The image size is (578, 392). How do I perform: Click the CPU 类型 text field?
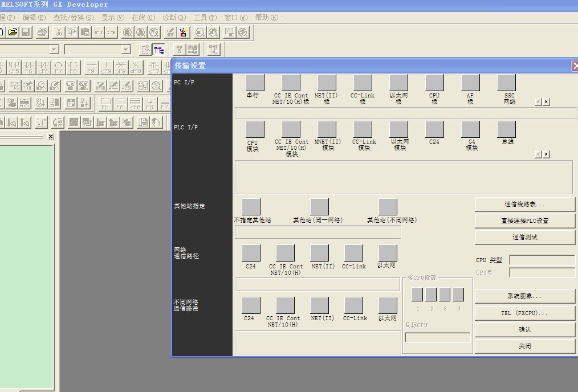click(542, 260)
